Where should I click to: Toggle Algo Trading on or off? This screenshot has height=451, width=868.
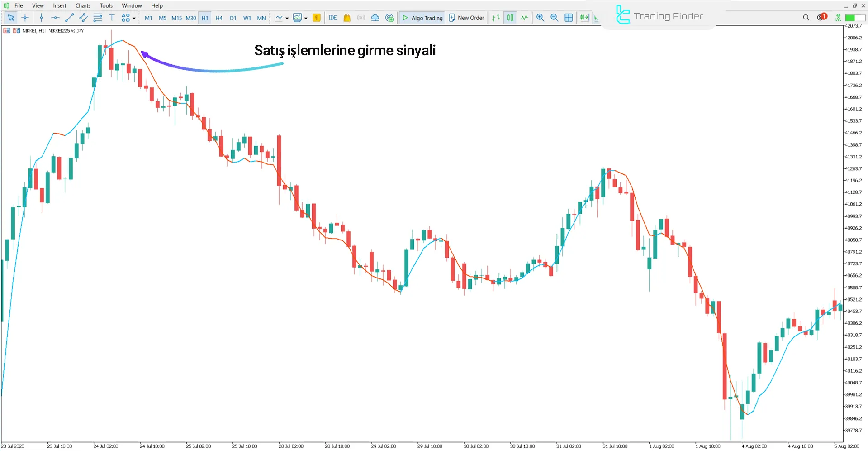pyautogui.click(x=422, y=18)
